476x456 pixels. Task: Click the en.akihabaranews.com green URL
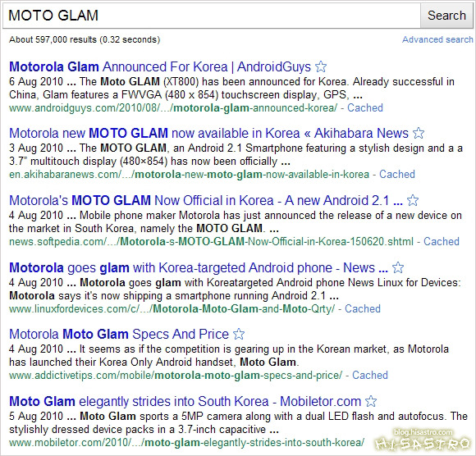click(x=189, y=175)
